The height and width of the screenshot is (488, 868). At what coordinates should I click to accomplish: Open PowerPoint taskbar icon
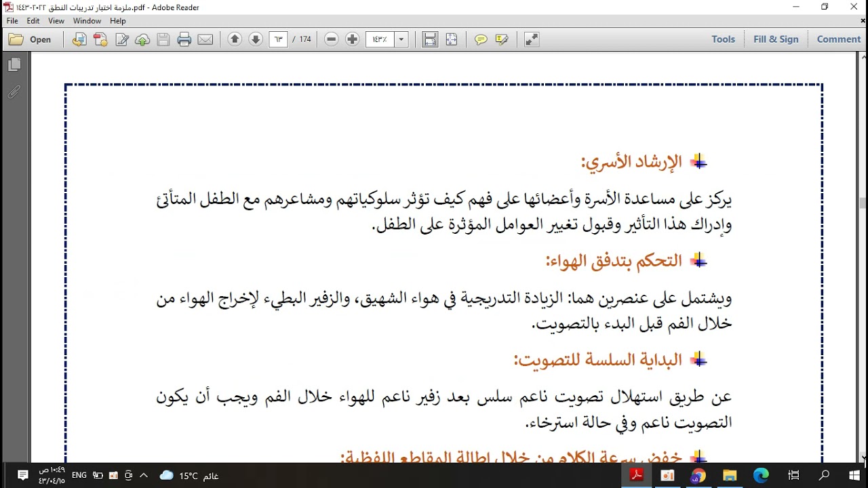668,476
